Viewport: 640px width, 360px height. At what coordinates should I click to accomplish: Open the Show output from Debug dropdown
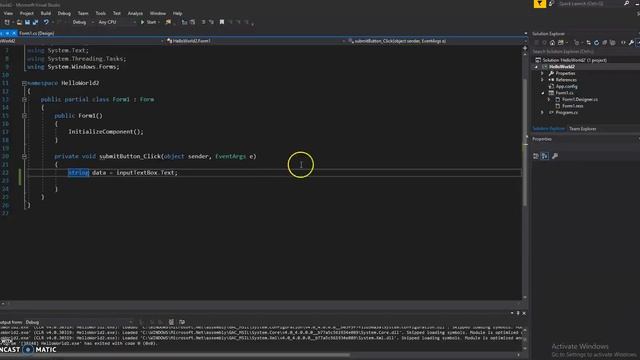(79, 322)
